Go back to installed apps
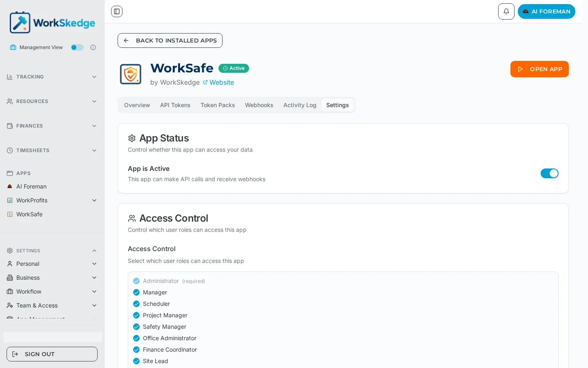 pyautogui.click(x=170, y=40)
